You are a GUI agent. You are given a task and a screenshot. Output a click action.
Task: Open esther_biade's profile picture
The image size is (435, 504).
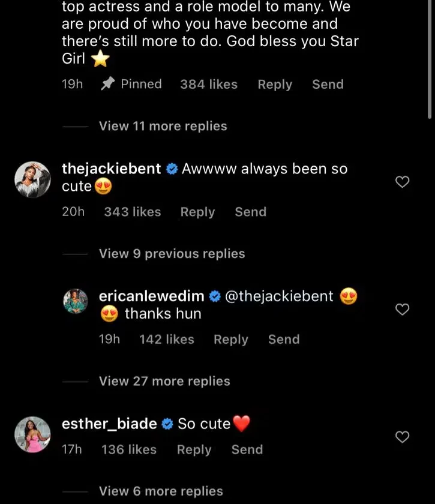32,435
